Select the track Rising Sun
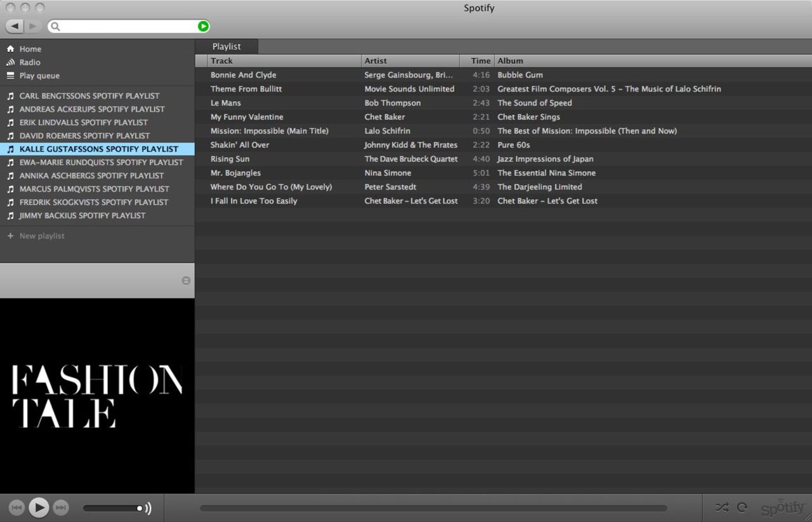This screenshot has width=812, height=522. click(x=230, y=159)
